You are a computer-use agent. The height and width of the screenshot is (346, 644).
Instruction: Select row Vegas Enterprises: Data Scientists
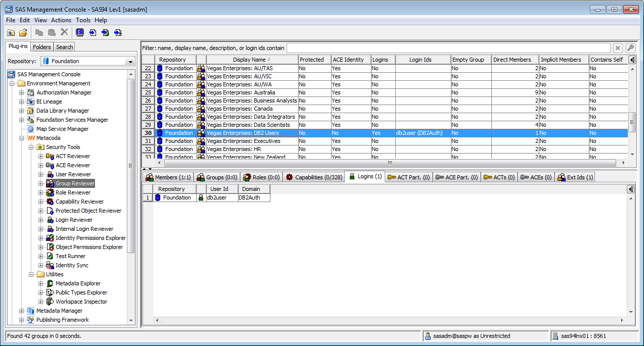(x=384, y=125)
